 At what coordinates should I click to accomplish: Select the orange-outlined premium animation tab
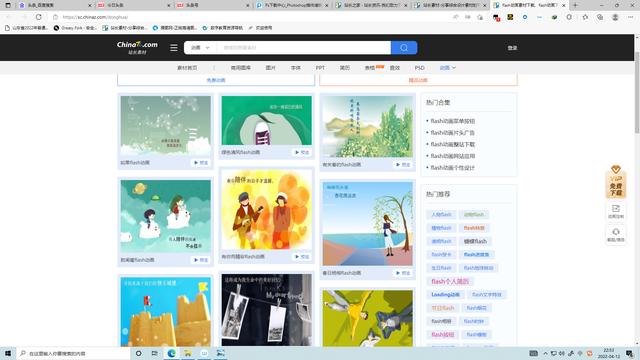(418, 80)
